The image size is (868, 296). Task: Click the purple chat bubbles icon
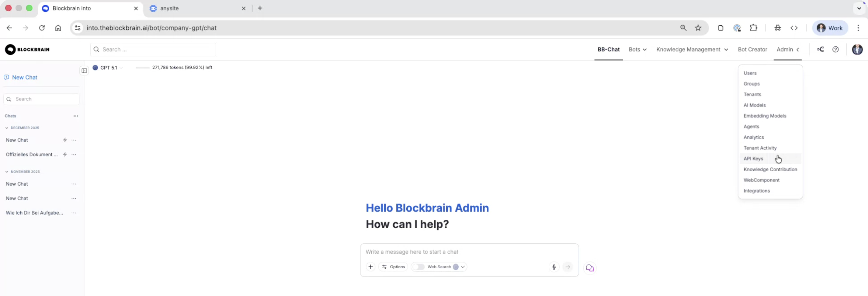(x=589, y=268)
